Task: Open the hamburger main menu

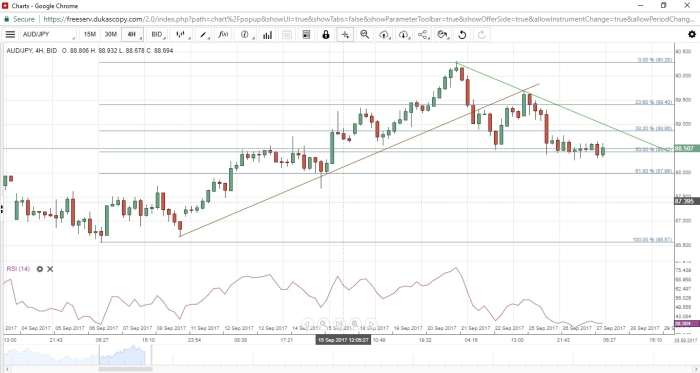Action: click(10, 34)
